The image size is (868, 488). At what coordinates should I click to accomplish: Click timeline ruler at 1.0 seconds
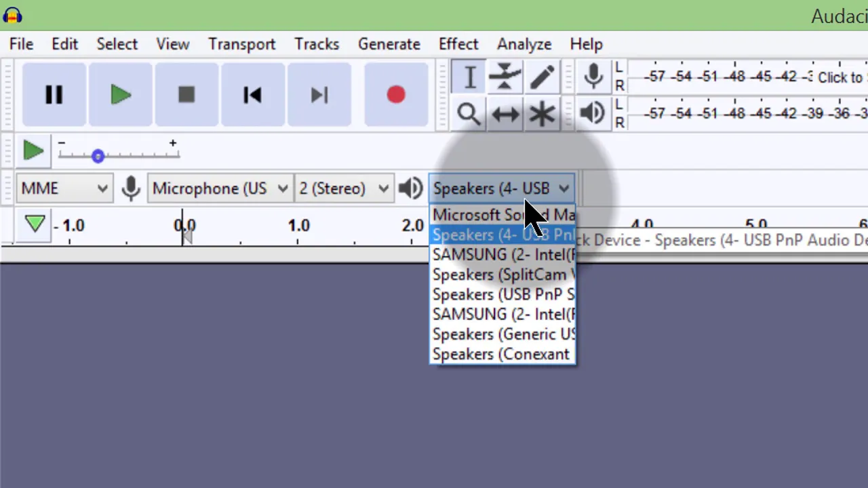pyautogui.click(x=298, y=226)
